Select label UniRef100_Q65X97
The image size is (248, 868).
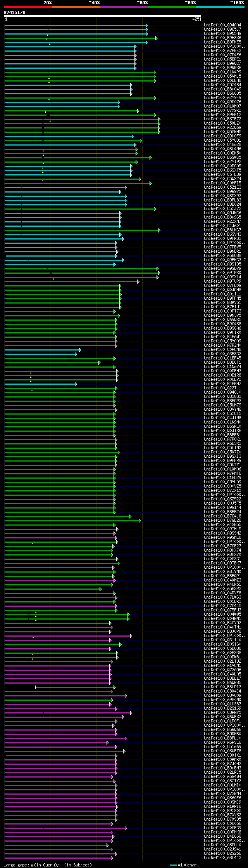point(222,196)
